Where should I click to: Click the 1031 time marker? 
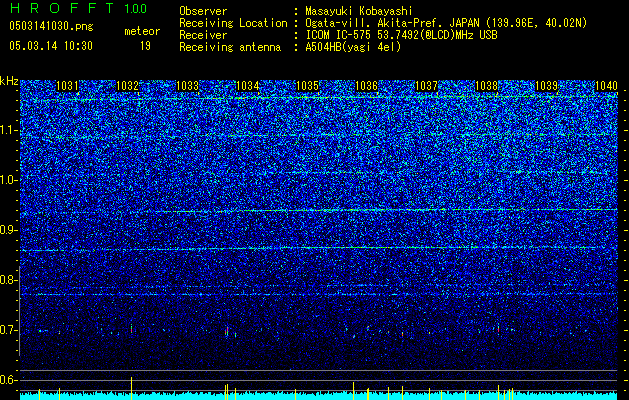[x=67, y=86]
